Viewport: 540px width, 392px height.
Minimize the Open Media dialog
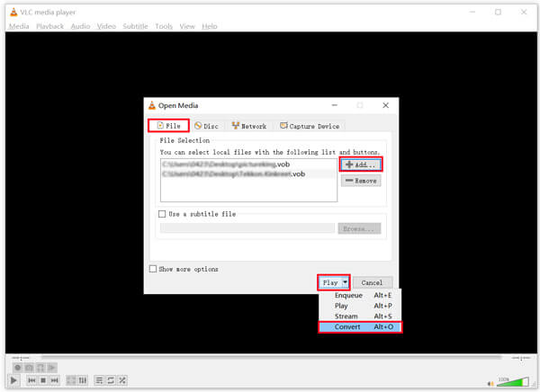click(335, 105)
